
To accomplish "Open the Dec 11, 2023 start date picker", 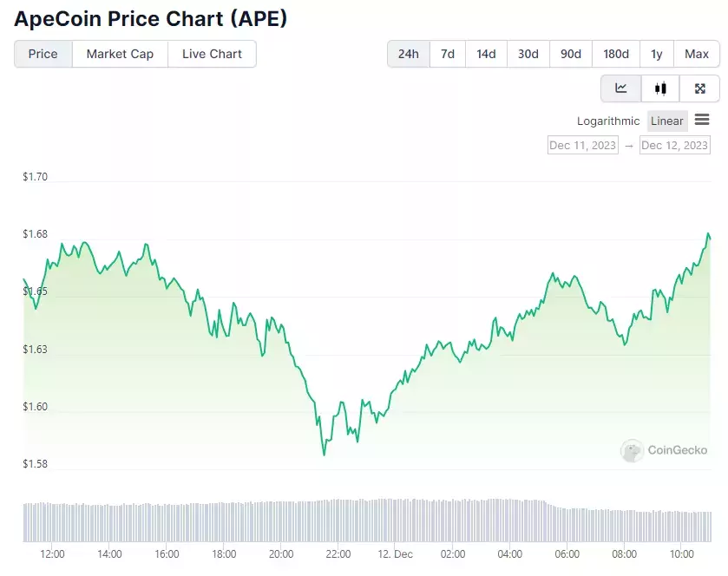I will click(x=583, y=145).
